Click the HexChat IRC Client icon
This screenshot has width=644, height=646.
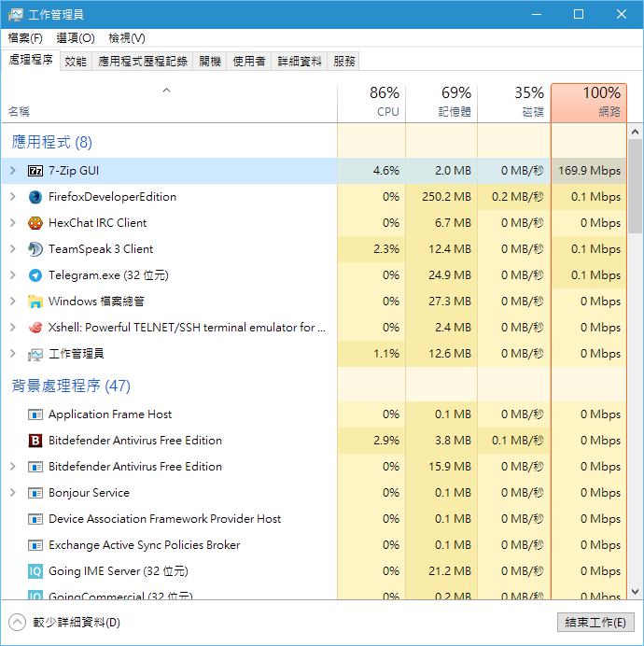tap(35, 223)
